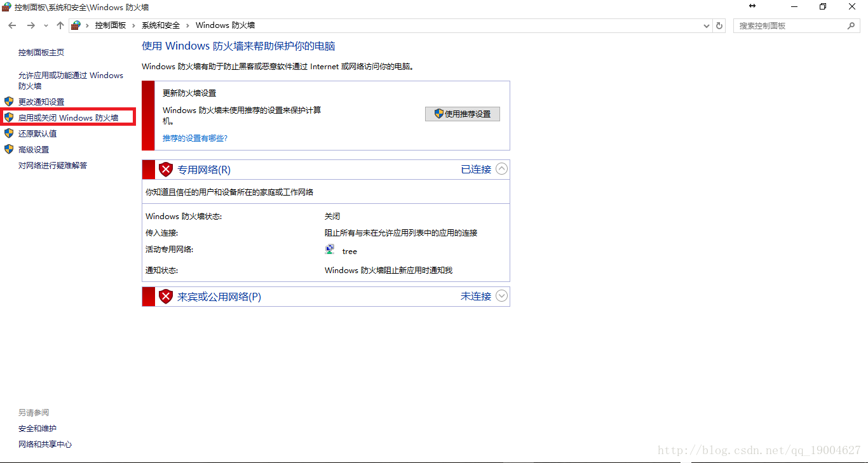Screen dimensions: 868x463
Task: Click 通知状态: label
Action: tap(162, 271)
